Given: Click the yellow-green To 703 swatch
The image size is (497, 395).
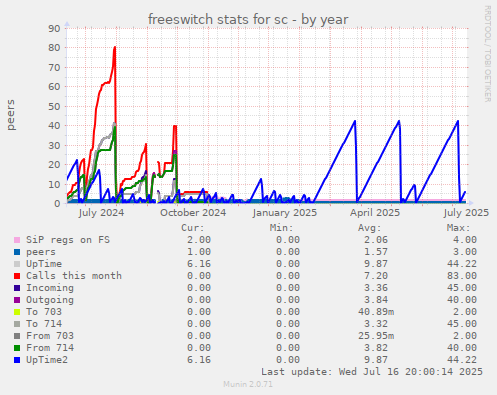Looking at the screenshot, I should [x=17, y=312].
